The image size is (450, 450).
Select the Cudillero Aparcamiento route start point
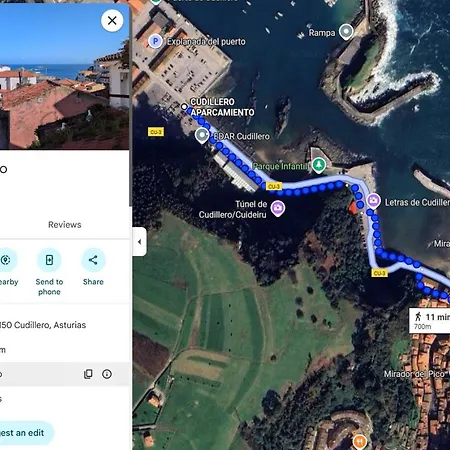click(184, 106)
